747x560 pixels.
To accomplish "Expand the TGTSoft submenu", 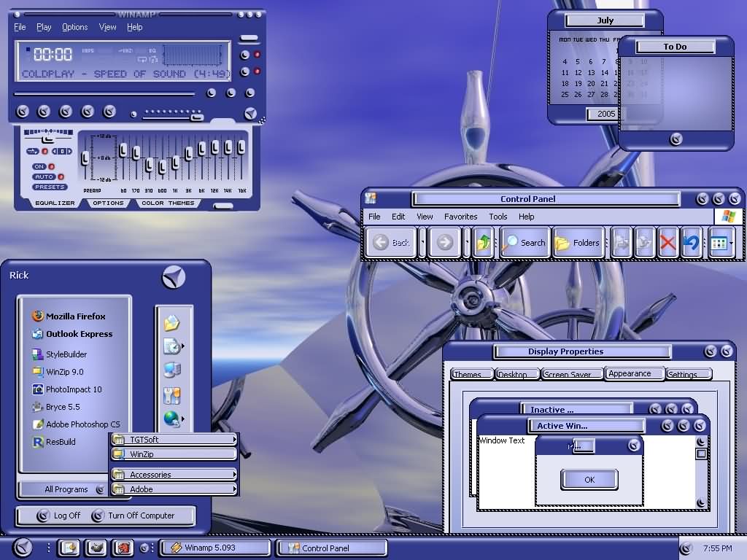I will click(x=174, y=439).
